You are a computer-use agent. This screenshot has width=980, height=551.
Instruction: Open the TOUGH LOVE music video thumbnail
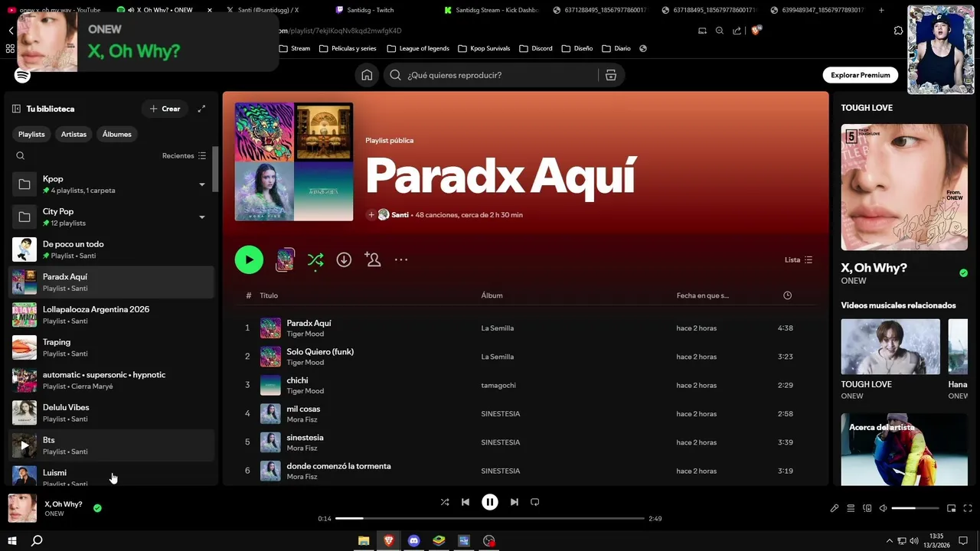point(890,347)
